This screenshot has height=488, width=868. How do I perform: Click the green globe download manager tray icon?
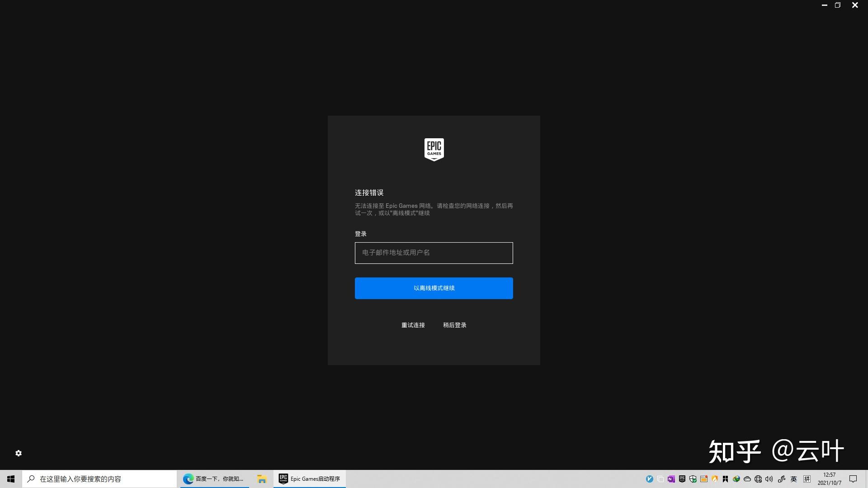pyautogui.click(x=736, y=479)
